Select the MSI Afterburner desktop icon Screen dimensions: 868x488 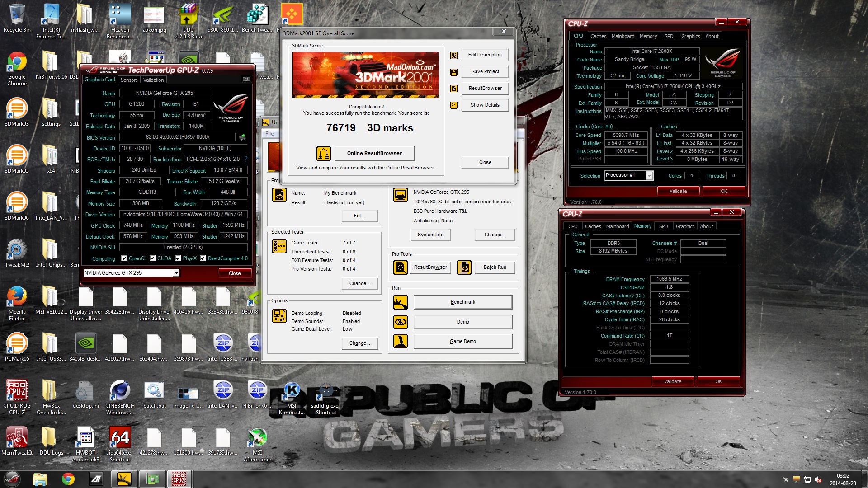[258, 445]
